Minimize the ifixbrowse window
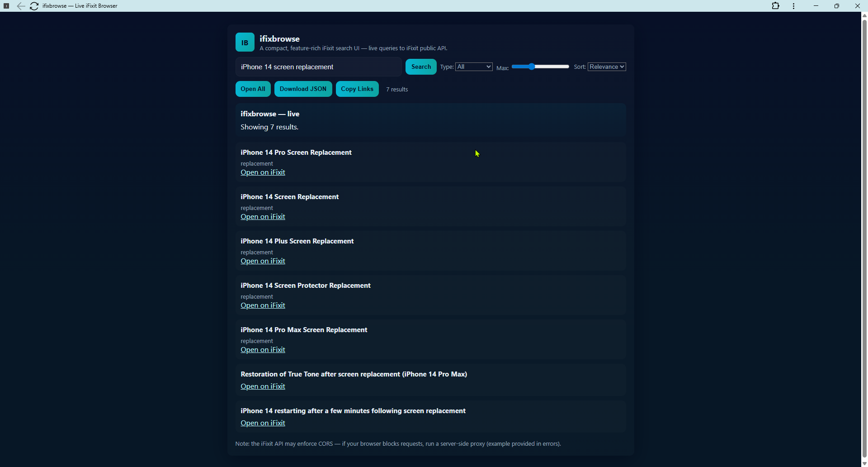Viewport: 868px width, 467px height. point(816,6)
